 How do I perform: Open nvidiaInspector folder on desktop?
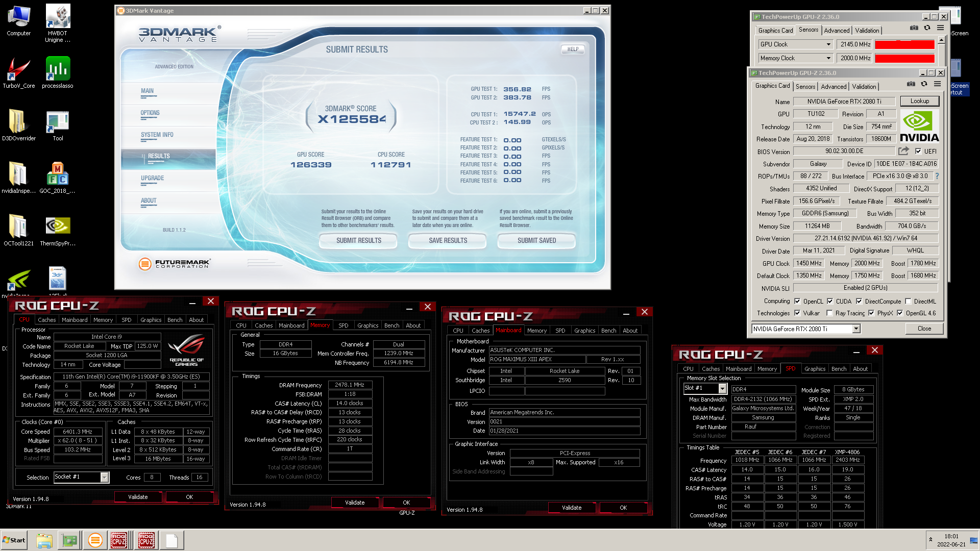point(19,178)
